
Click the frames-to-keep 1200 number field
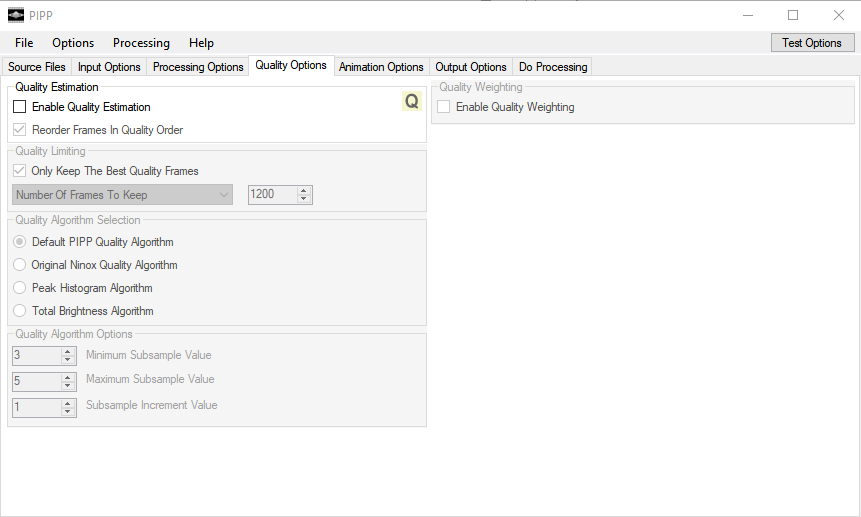point(272,195)
